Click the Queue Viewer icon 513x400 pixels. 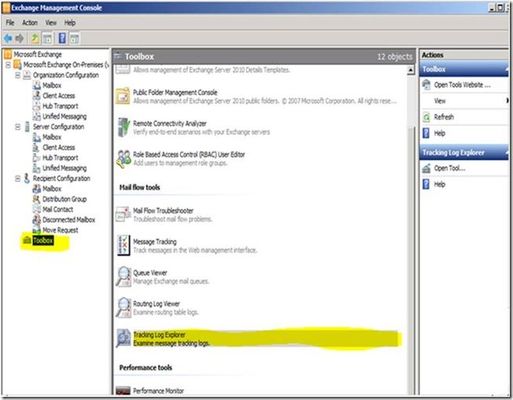click(123, 276)
